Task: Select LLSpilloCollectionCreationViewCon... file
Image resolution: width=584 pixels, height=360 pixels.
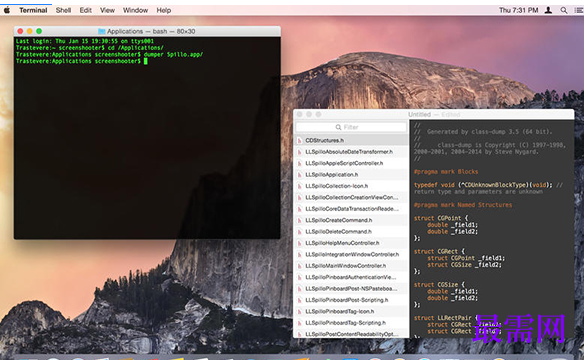Action: (351, 197)
